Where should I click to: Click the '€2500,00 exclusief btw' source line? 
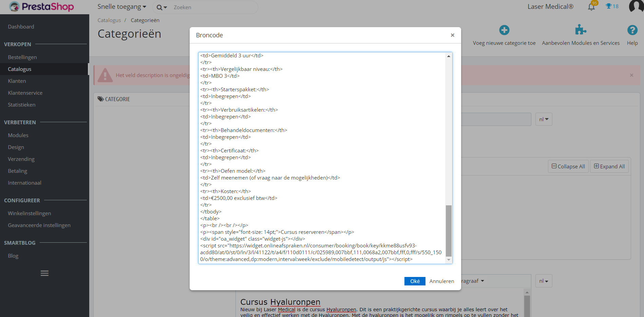coord(239,198)
